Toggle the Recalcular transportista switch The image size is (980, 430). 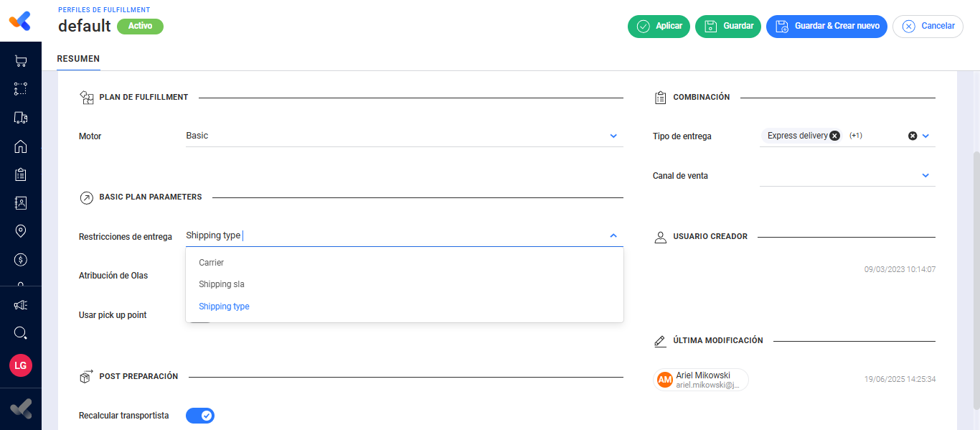200,416
